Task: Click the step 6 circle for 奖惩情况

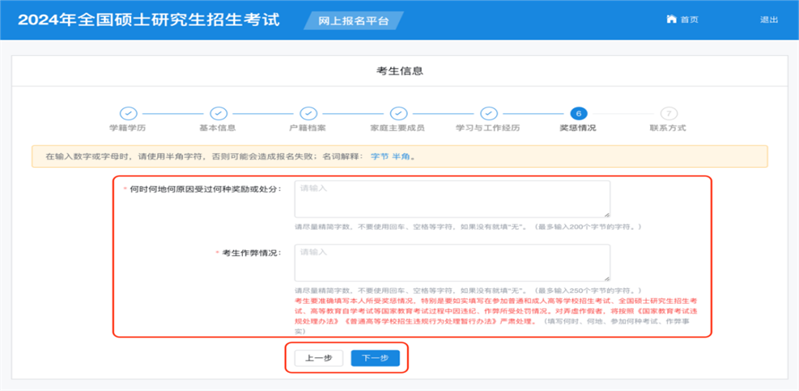Action: click(x=578, y=113)
